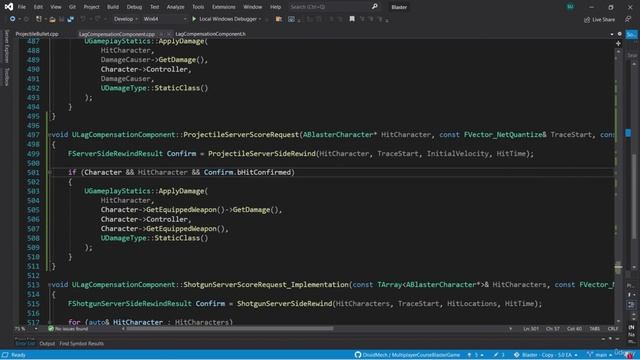Screen dimensions: 640x360
Task: Select the LagCompensationComponent.cpp tab
Action: 117,34
